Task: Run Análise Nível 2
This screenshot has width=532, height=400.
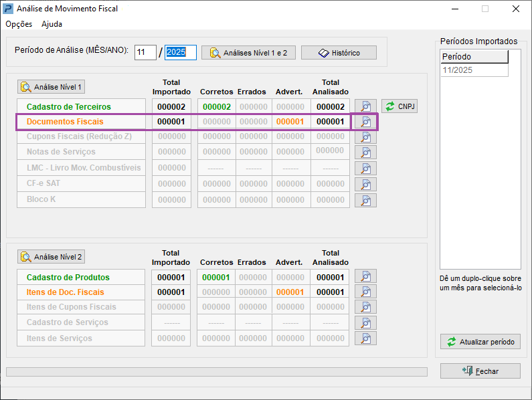Action: (52, 257)
